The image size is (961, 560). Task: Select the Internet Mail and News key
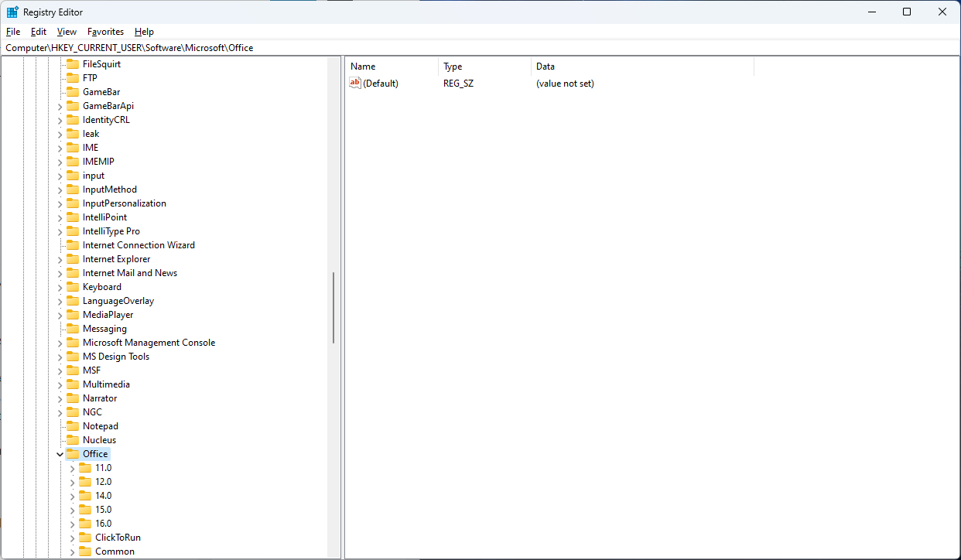130,273
